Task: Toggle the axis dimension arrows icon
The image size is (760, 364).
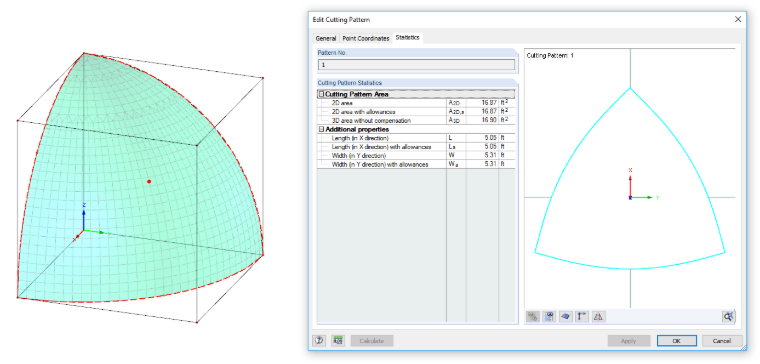Action: click(582, 317)
